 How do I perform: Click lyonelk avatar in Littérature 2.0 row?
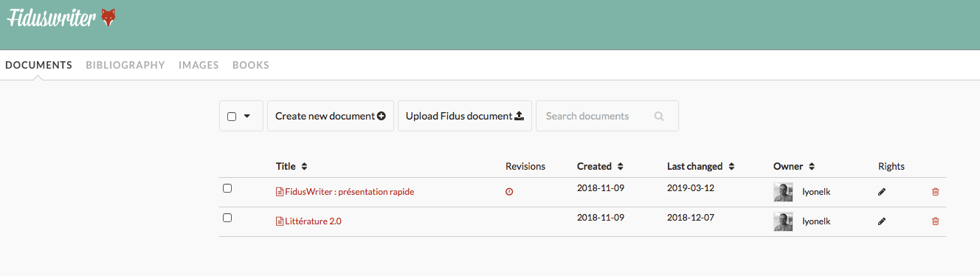point(783,221)
